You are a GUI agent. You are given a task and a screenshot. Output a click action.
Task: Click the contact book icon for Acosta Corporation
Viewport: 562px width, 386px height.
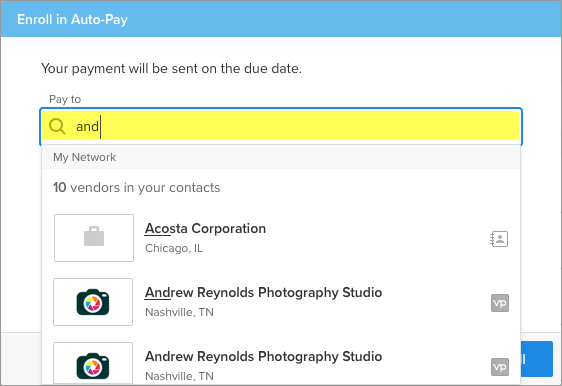click(499, 239)
